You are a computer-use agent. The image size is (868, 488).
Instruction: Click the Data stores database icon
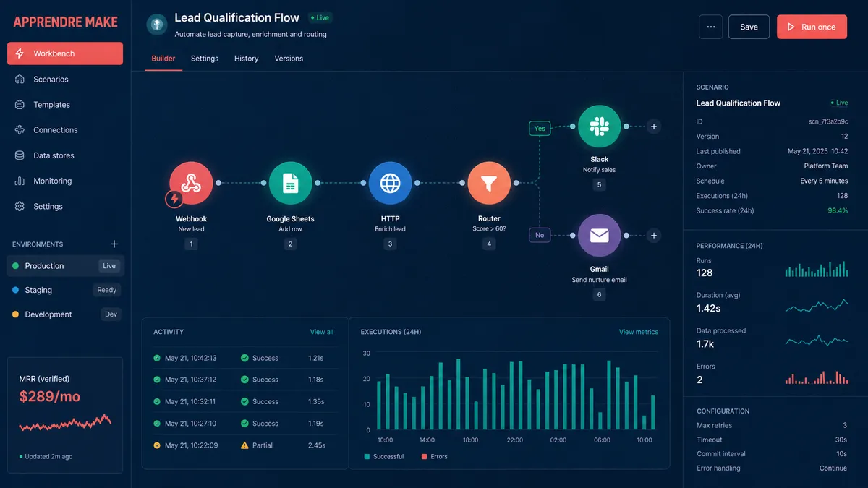20,155
